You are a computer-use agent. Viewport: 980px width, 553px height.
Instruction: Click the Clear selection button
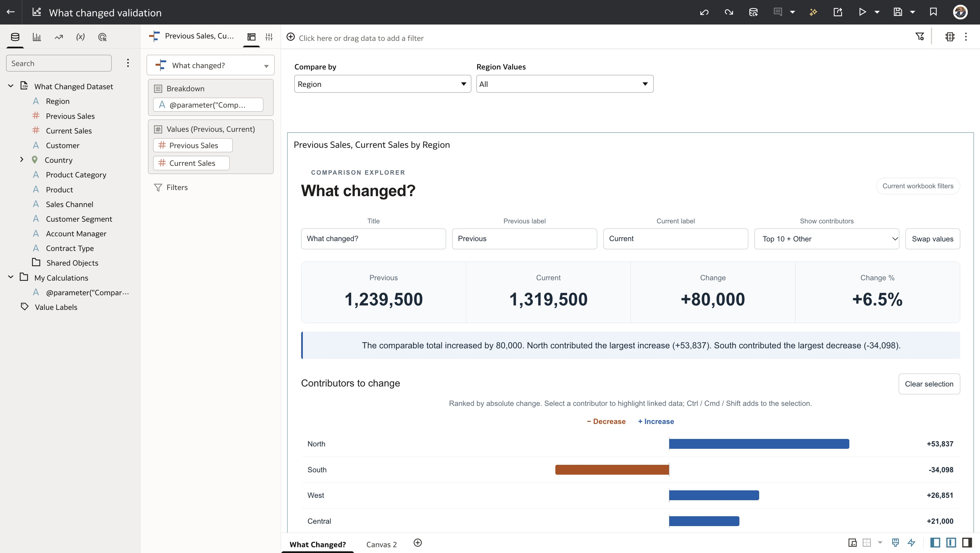[x=929, y=384]
